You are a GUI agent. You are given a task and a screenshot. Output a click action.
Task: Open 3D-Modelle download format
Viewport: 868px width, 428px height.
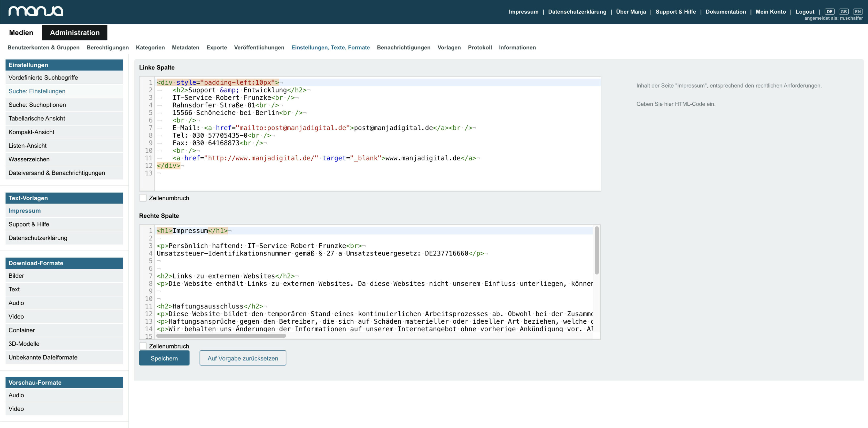point(64,344)
